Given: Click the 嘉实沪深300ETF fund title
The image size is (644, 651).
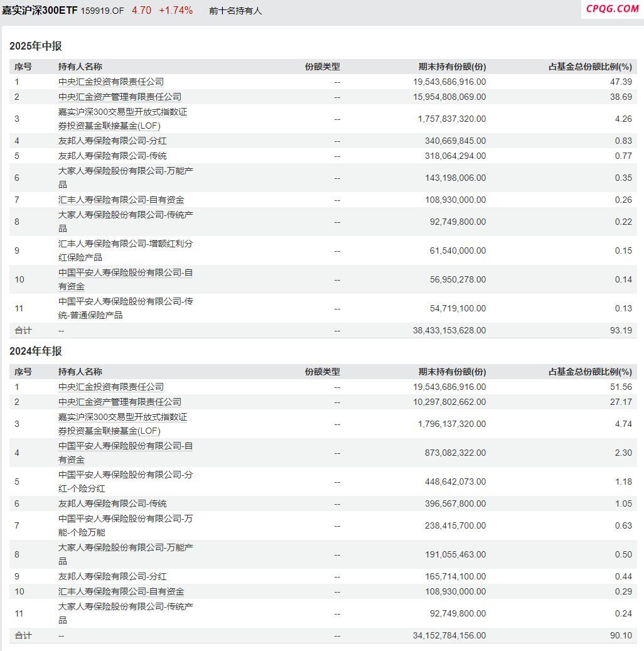Looking at the screenshot, I should click(40, 11).
